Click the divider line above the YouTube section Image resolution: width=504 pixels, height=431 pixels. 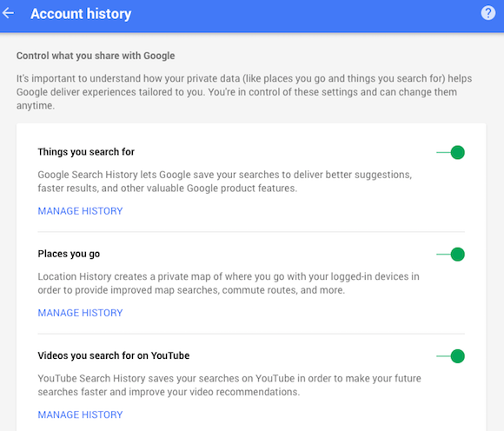tap(251, 334)
